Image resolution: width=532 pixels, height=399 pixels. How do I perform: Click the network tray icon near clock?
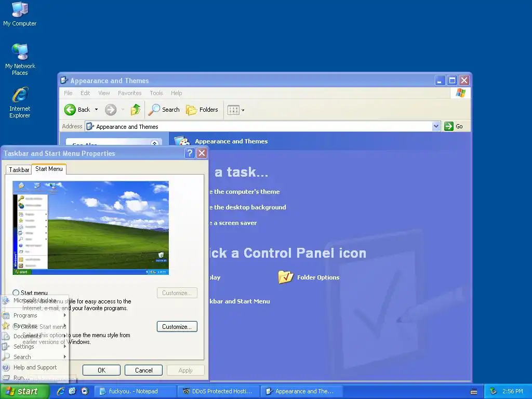click(494, 391)
